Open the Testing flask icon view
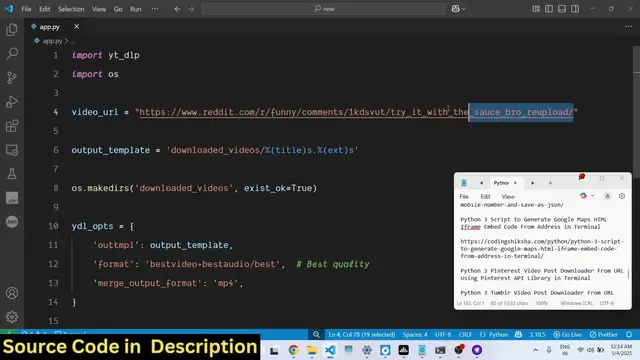This screenshot has height=360, width=640. [12, 174]
